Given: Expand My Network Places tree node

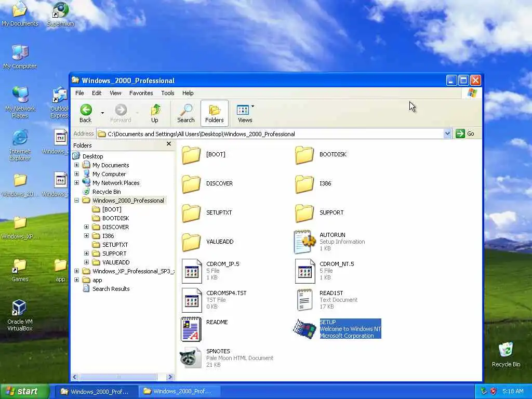Looking at the screenshot, I should click(77, 182).
